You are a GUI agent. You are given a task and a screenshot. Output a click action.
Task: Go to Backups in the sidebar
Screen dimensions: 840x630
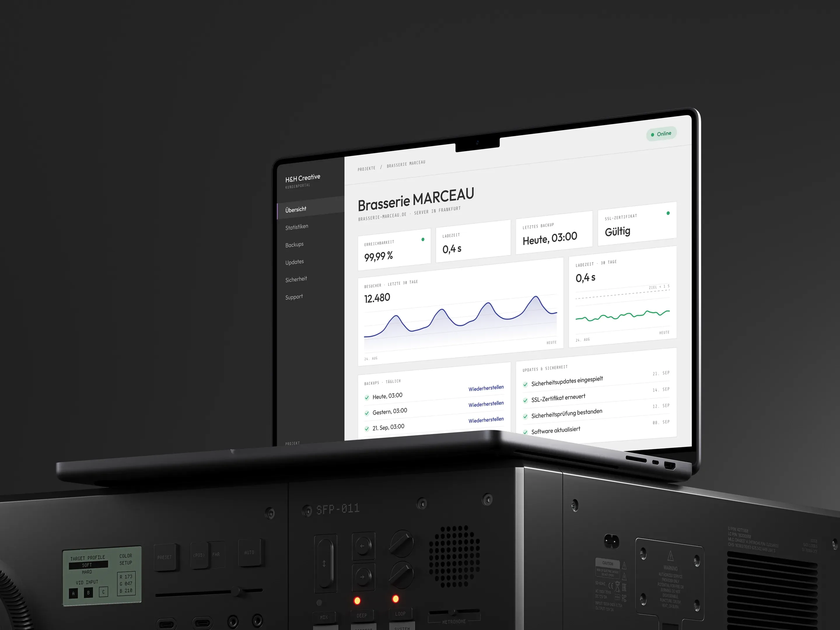point(294,244)
